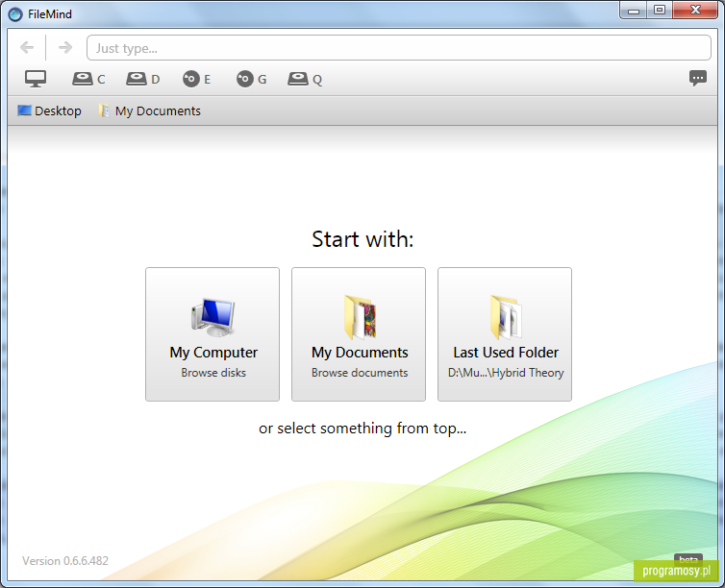Open optical drive G
Image resolution: width=725 pixels, height=588 pixels.
coord(252,79)
